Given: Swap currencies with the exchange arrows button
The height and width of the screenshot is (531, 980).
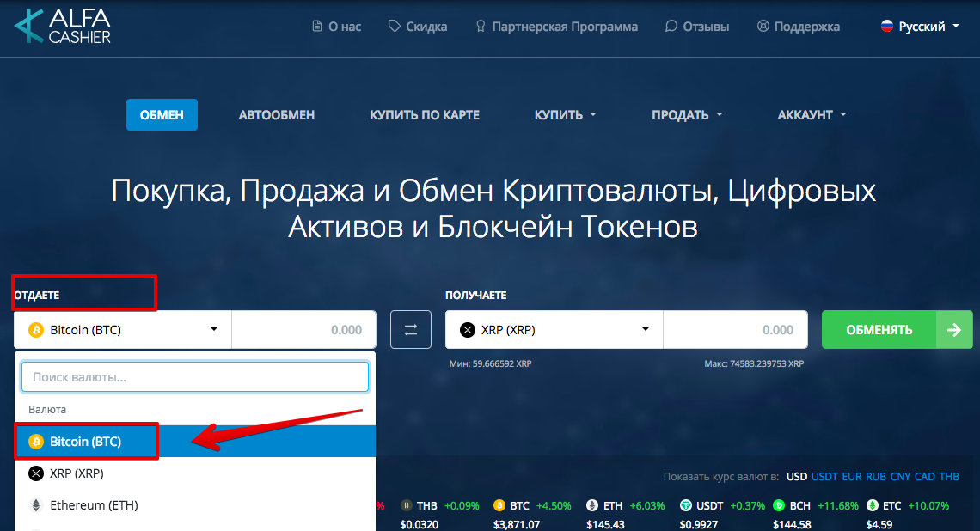Looking at the screenshot, I should [x=411, y=330].
